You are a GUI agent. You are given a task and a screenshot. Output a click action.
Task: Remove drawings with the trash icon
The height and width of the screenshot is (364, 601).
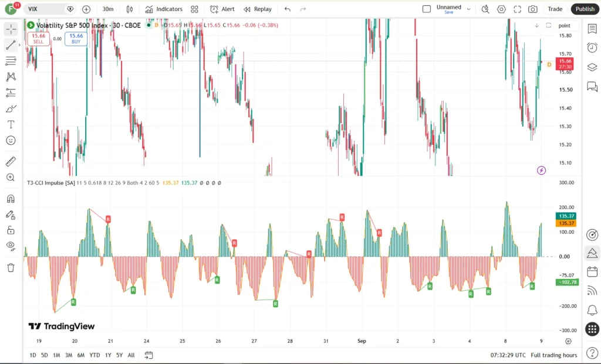(x=11, y=267)
